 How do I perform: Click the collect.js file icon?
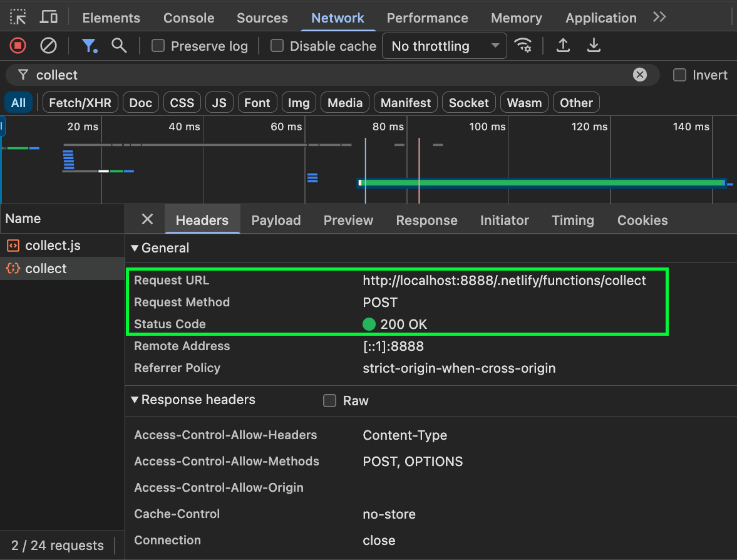13,246
